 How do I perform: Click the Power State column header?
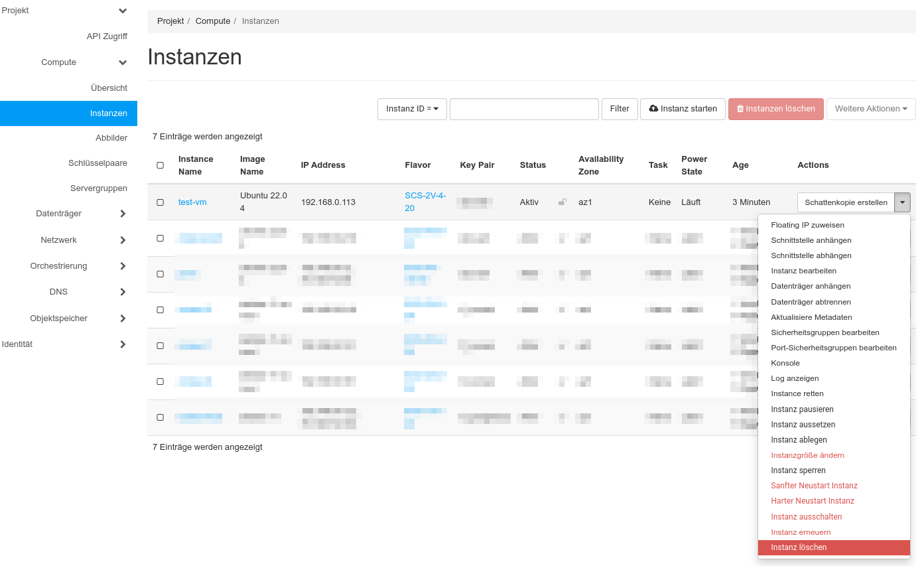click(694, 165)
